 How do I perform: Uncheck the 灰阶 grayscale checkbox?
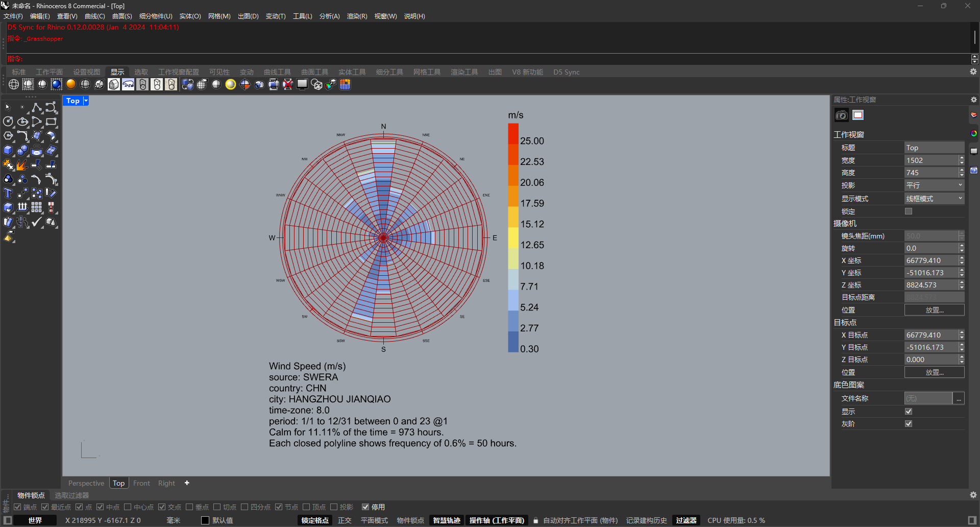pos(909,423)
